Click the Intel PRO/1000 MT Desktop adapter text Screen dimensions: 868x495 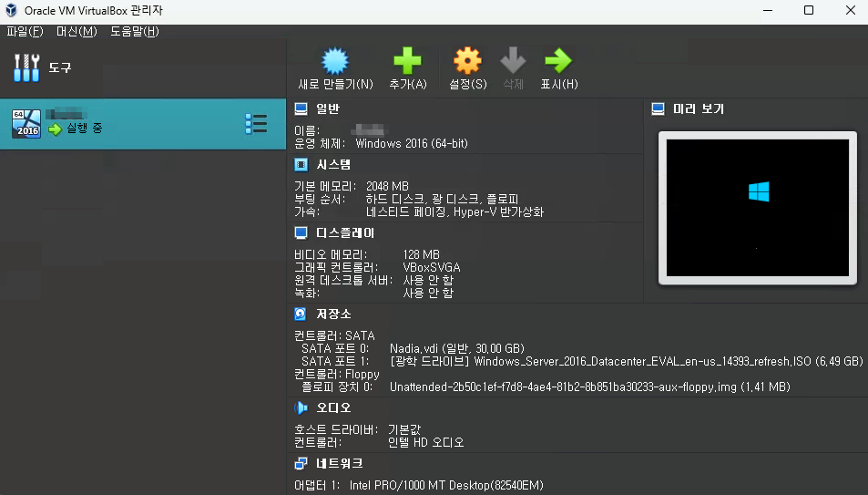tap(446, 485)
